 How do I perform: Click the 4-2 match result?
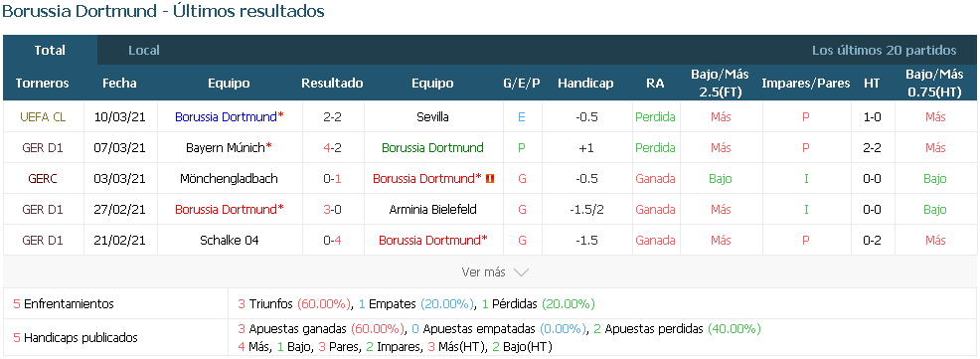click(332, 148)
